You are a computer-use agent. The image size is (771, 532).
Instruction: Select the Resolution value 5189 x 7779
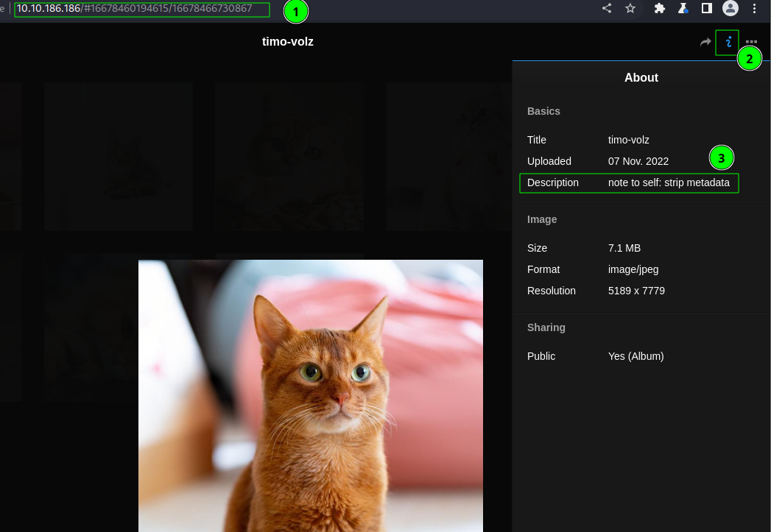click(636, 291)
